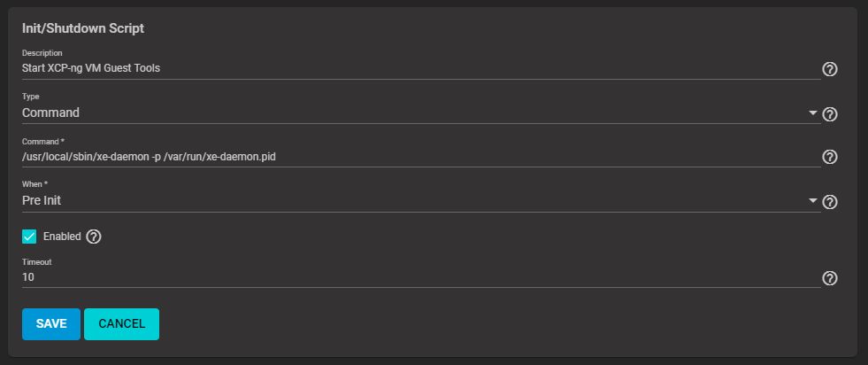This screenshot has width=868, height=365.
Task: Open help tooltip for Description field
Action: coord(829,69)
